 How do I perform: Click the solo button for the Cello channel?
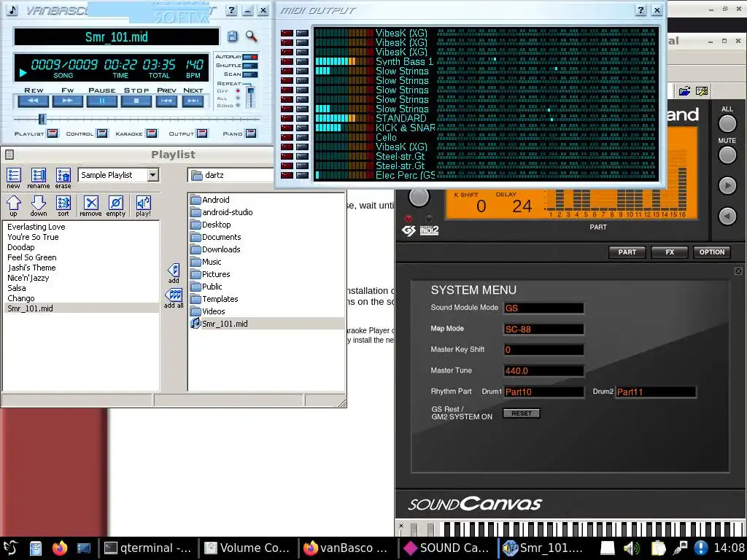point(302,137)
